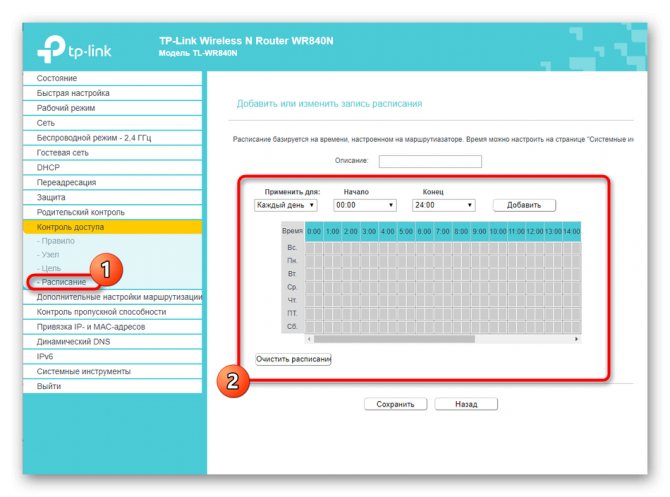Click the Описание text field
This screenshot has height=497, width=670.
pos(430,162)
